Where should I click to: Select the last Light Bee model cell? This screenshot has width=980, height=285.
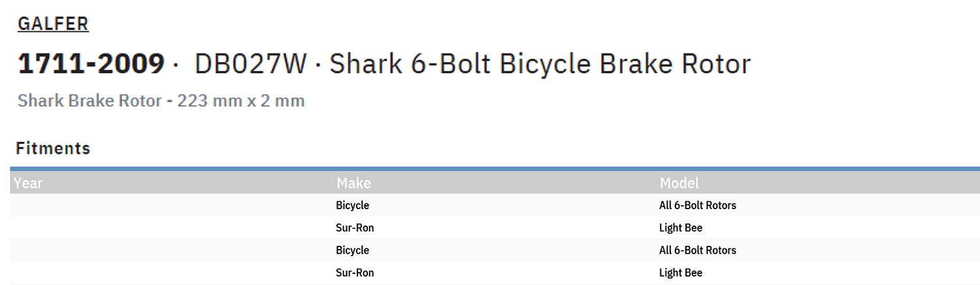[x=681, y=273]
